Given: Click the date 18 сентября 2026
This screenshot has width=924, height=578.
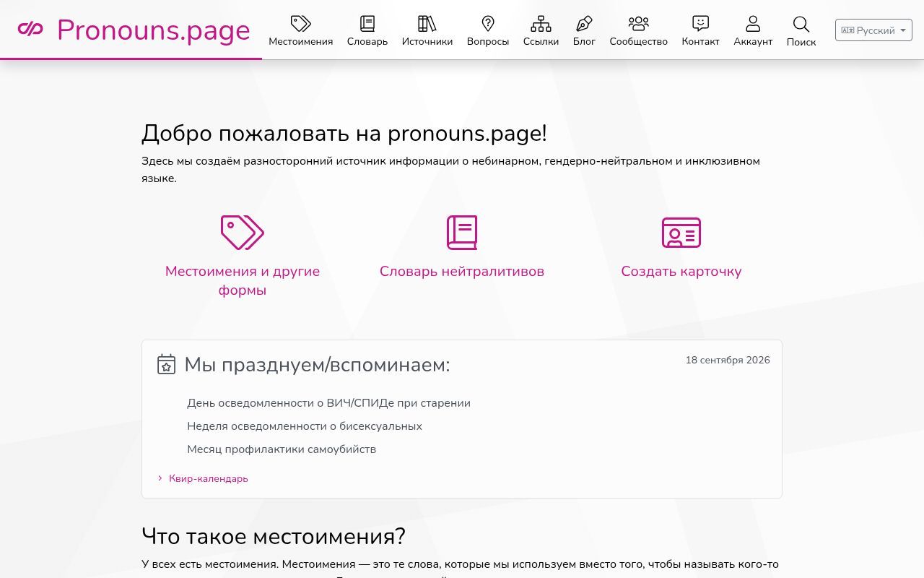Looking at the screenshot, I should pyautogui.click(x=728, y=360).
